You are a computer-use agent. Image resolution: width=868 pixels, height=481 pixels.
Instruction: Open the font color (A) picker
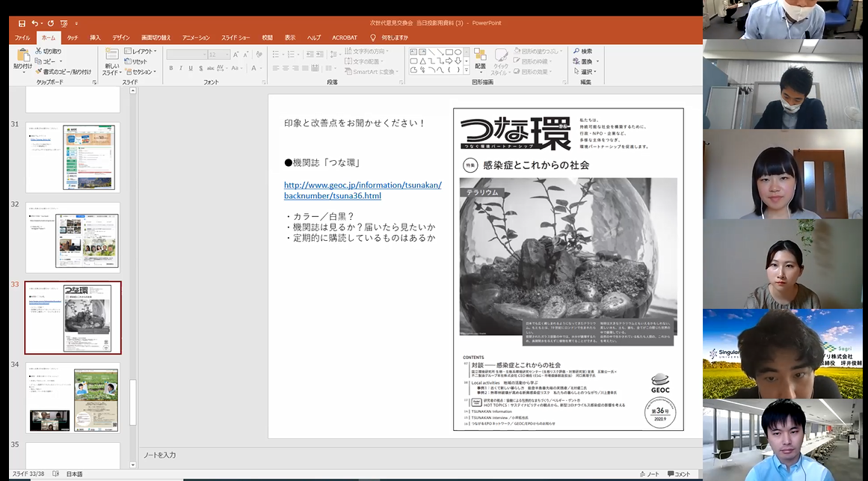click(x=255, y=68)
